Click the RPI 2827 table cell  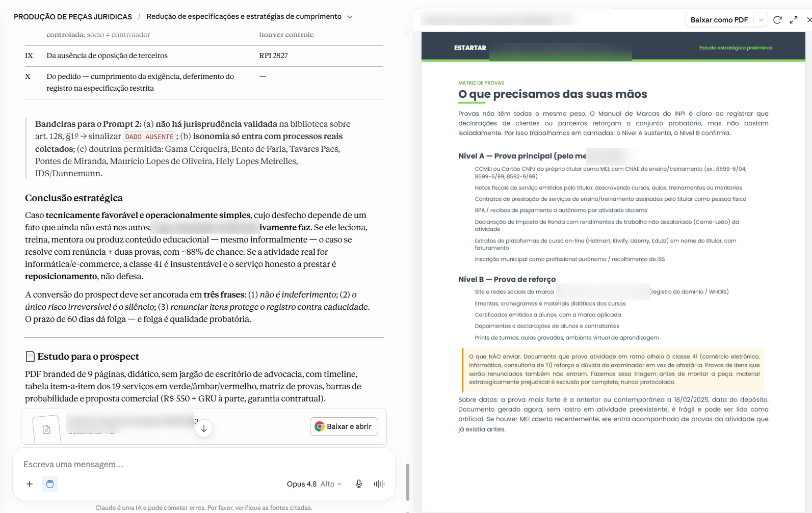pyautogui.click(x=273, y=56)
